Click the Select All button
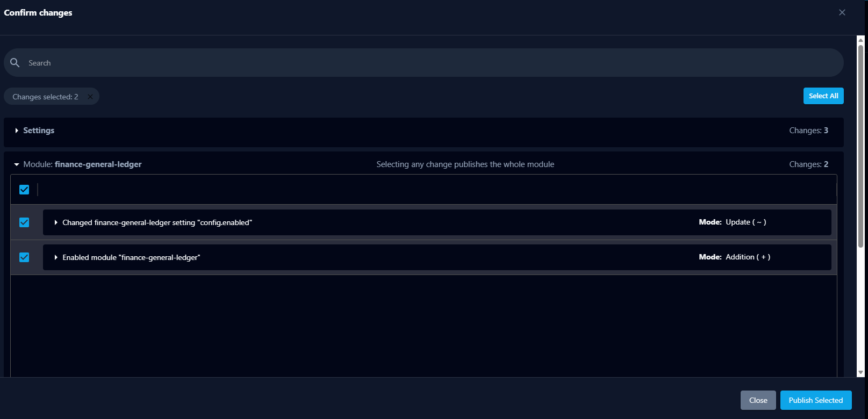868x419 pixels. [x=823, y=96]
